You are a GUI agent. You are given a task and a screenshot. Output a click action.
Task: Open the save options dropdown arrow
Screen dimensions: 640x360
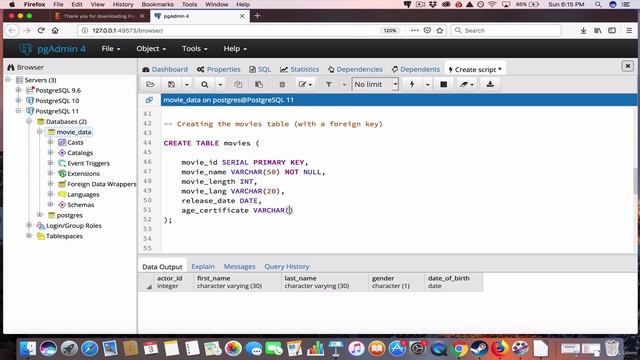pyautogui.click(x=187, y=84)
